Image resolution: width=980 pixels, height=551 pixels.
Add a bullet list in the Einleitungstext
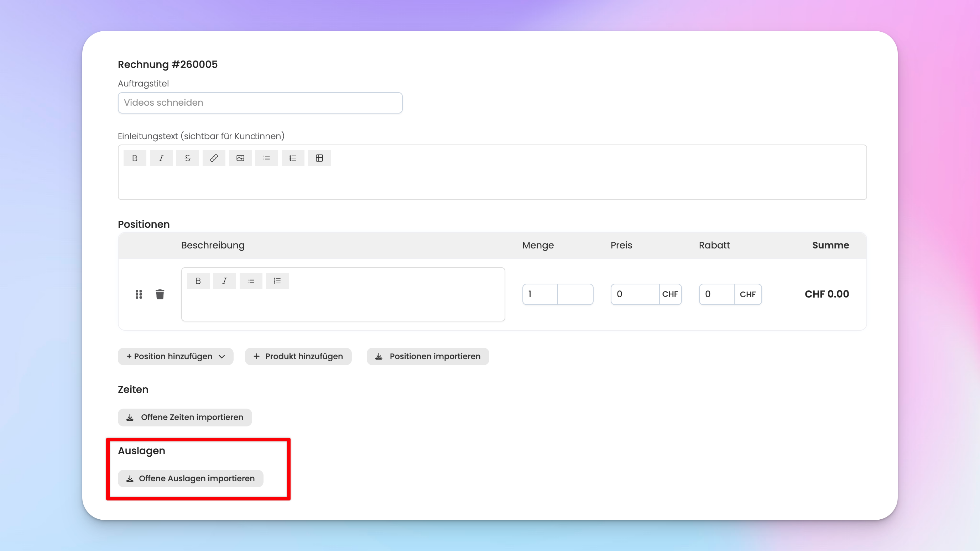[267, 158]
